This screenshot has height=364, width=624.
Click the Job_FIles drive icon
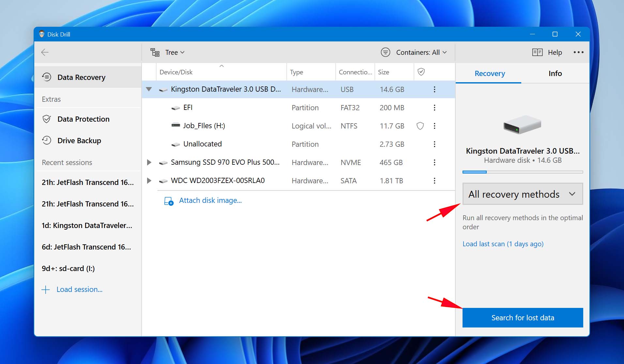175,125
